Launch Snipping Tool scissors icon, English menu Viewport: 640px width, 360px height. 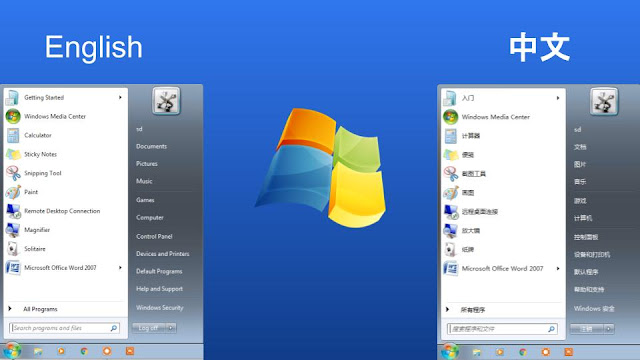[13, 173]
